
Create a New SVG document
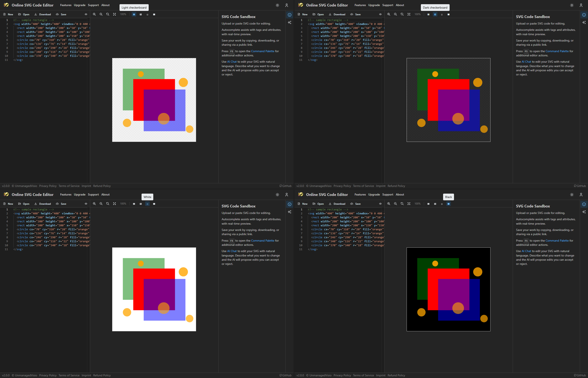click(x=8, y=14)
